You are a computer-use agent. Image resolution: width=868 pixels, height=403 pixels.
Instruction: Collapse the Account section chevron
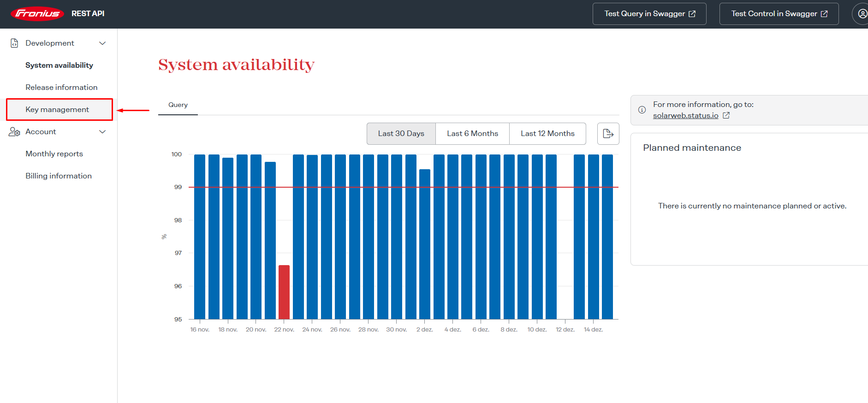(102, 132)
